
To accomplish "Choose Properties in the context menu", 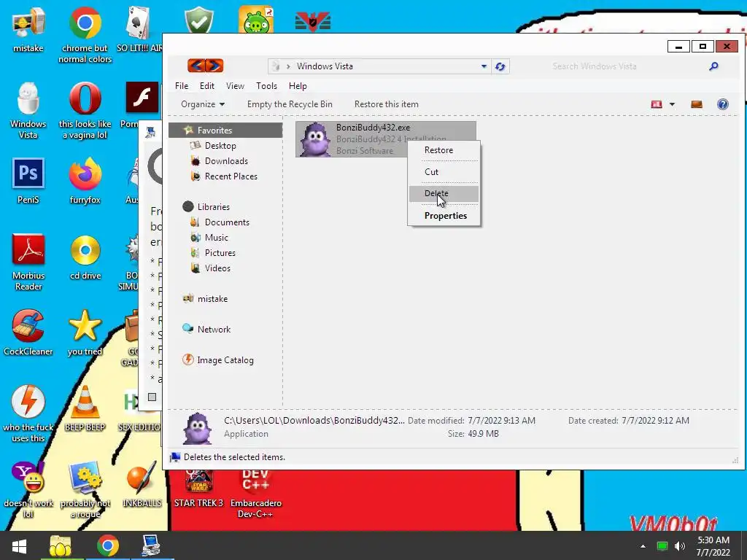I will pyautogui.click(x=444, y=216).
